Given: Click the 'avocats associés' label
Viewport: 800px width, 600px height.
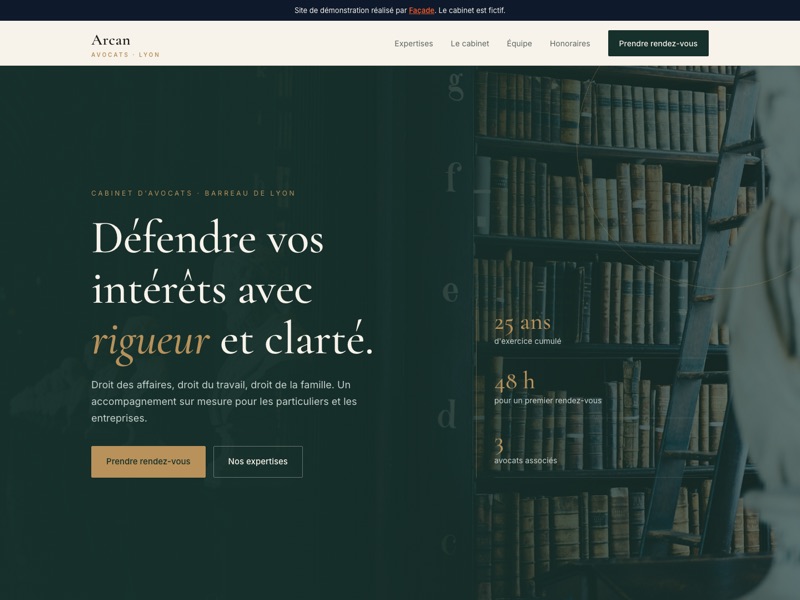Looking at the screenshot, I should coord(526,461).
